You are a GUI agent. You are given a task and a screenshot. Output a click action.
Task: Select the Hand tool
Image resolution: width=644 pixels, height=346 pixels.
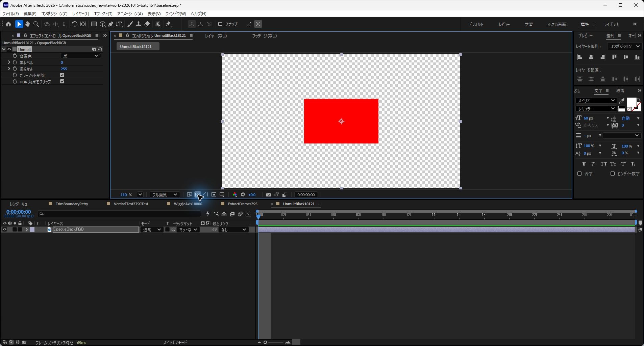click(27, 24)
